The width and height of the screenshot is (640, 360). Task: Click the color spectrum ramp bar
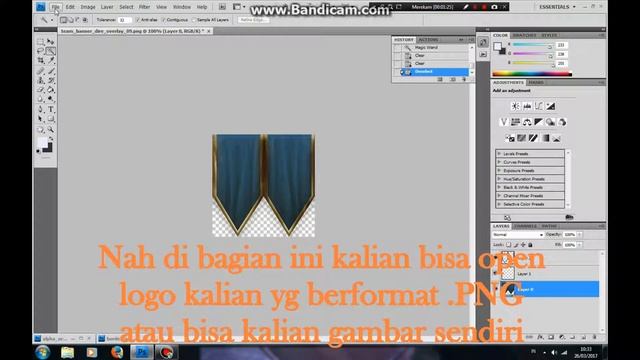pos(532,74)
